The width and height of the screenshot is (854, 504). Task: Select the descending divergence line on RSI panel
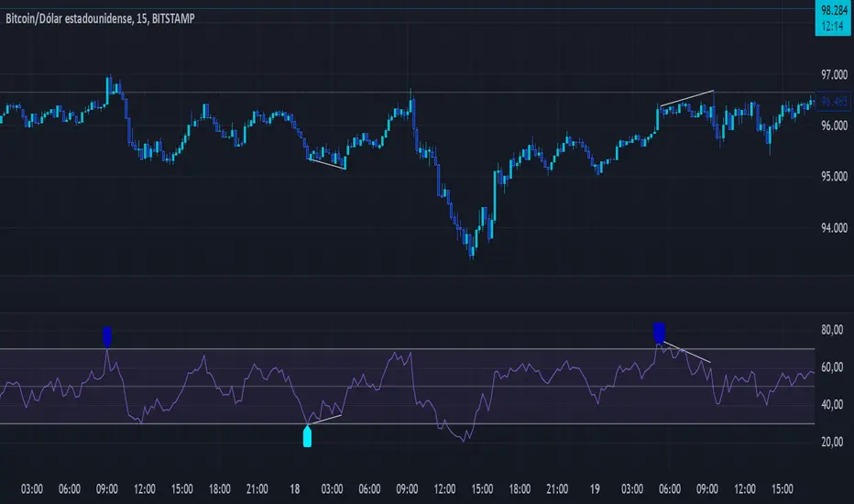click(x=687, y=352)
